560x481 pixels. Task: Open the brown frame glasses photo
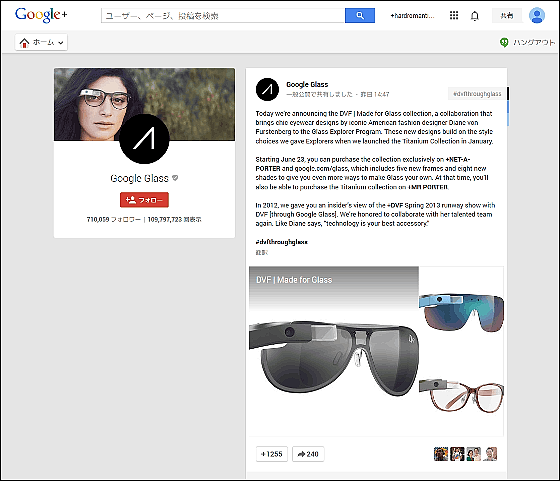tap(461, 395)
